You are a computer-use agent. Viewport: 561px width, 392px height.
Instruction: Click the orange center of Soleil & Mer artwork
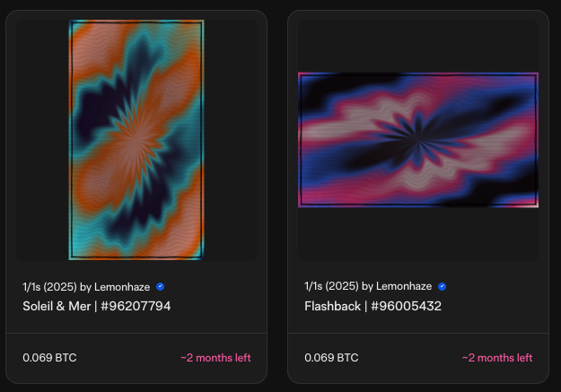(135, 136)
